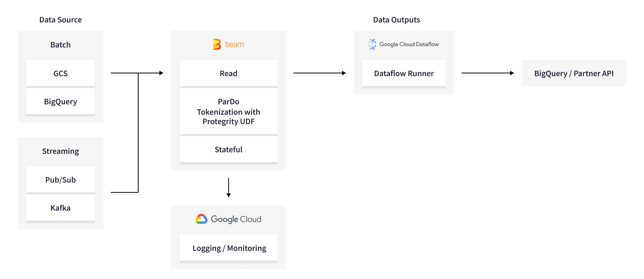Click the Google Cloud Dataflow logo icon

(x=372, y=44)
